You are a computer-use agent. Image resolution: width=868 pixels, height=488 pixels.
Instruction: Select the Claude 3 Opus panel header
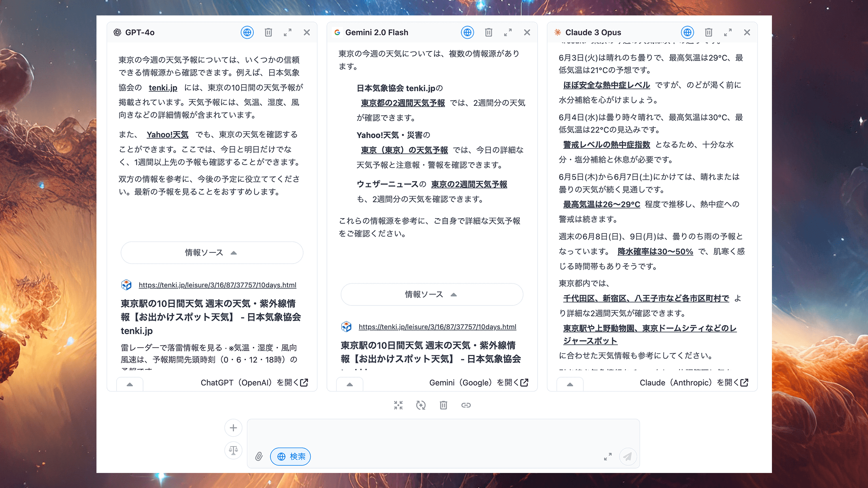click(x=593, y=32)
